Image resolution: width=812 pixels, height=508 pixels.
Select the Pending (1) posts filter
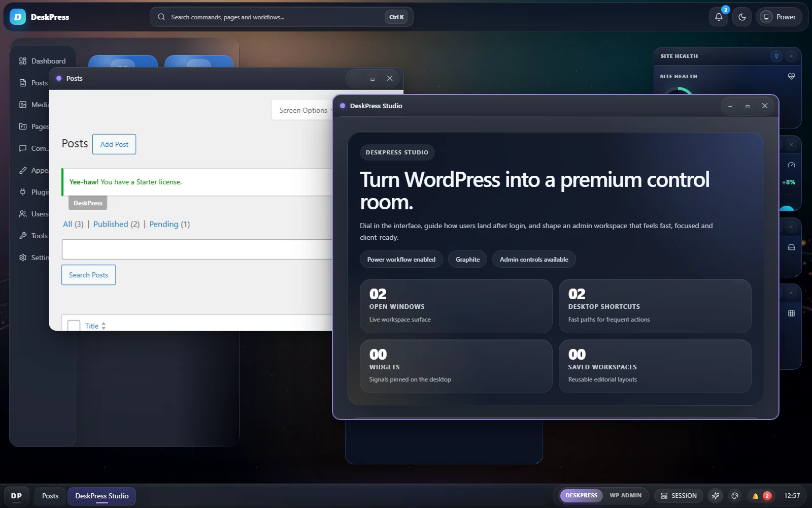[170, 224]
